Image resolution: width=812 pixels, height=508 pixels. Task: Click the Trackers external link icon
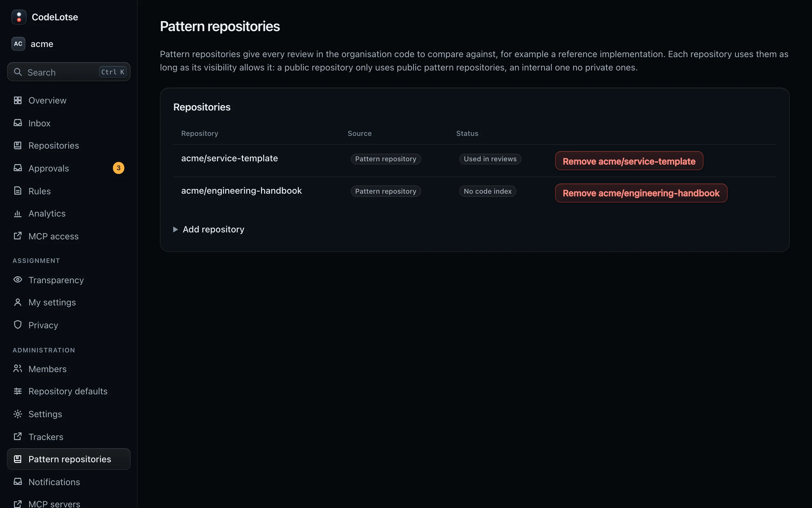18,437
